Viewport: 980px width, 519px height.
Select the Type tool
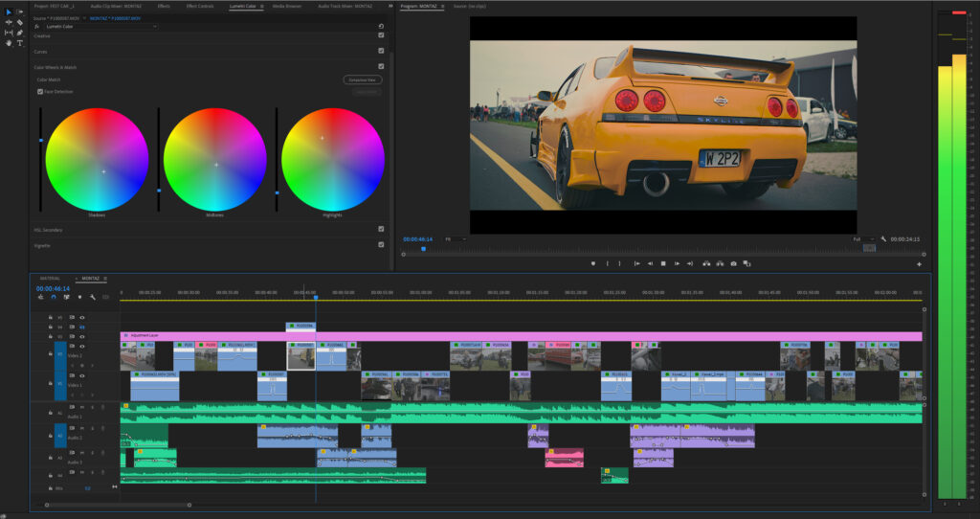[x=20, y=43]
